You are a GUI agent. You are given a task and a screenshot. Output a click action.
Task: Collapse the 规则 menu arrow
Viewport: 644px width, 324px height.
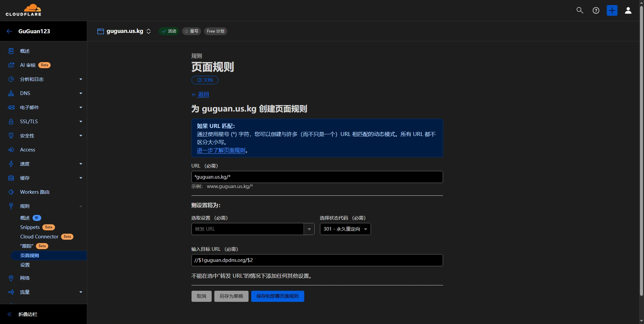point(81,206)
